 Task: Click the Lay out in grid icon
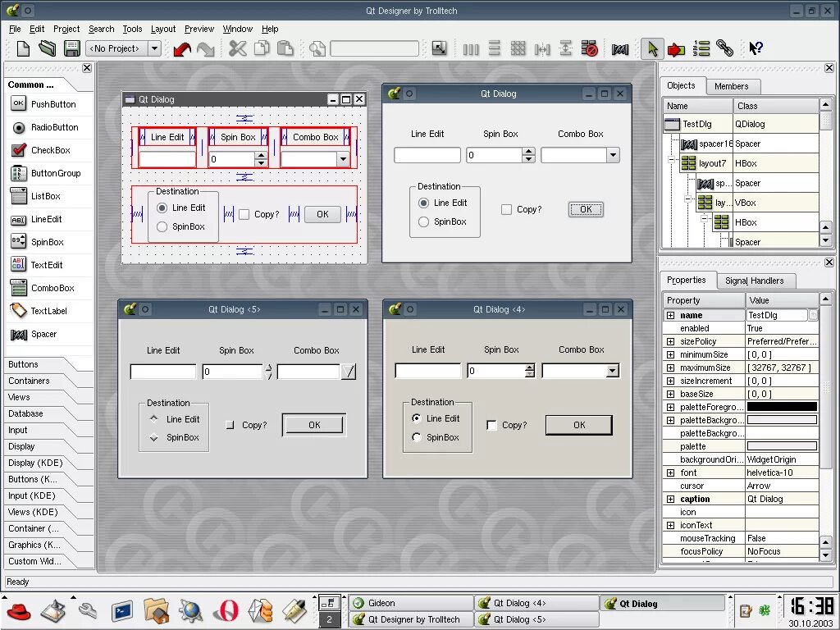518,49
